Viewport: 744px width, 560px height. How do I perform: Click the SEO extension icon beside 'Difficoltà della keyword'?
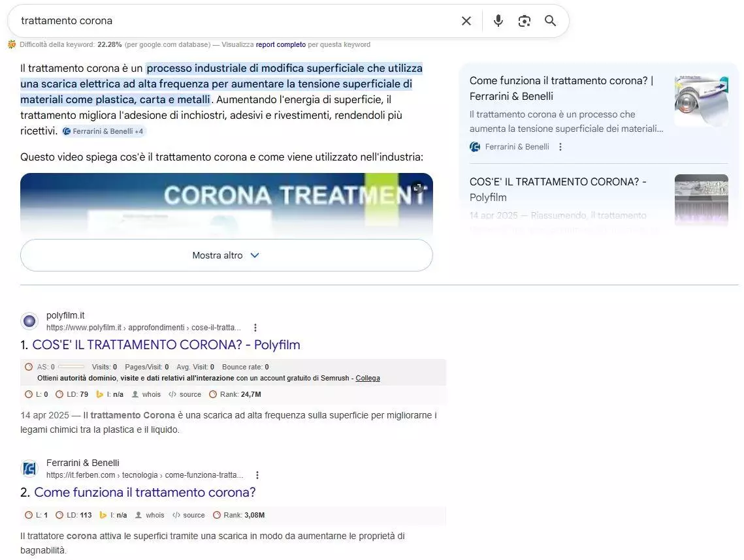pyautogui.click(x=12, y=44)
